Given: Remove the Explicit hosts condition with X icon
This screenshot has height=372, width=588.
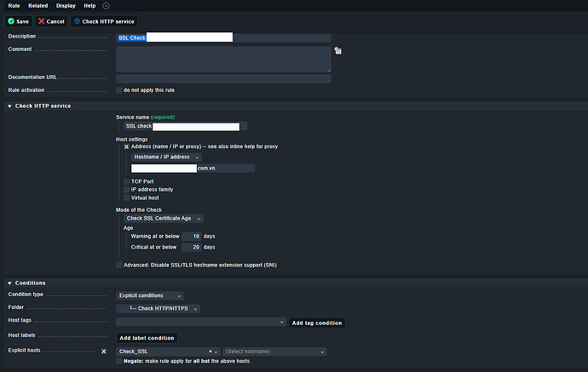Looking at the screenshot, I should click(x=104, y=351).
